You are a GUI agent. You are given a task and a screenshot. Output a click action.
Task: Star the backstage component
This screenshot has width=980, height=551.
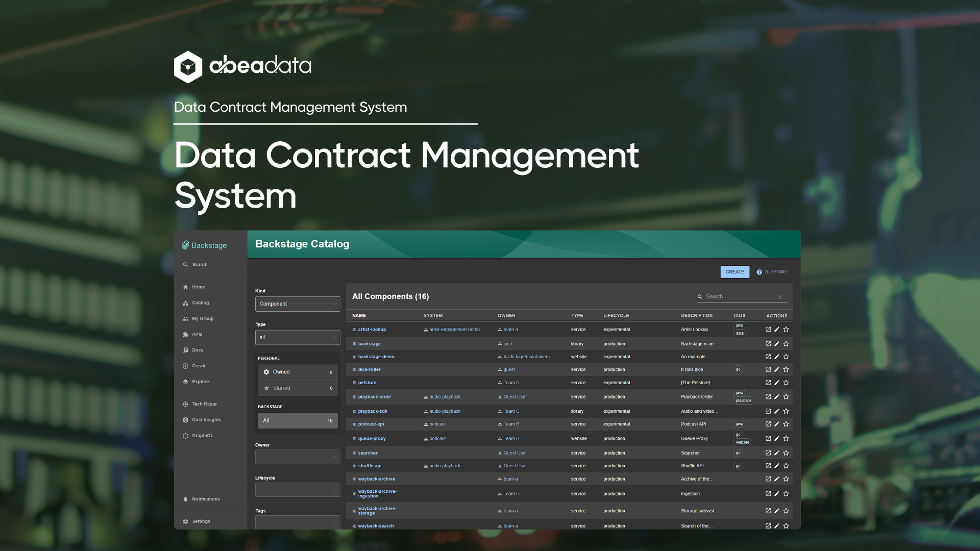pos(786,344)
